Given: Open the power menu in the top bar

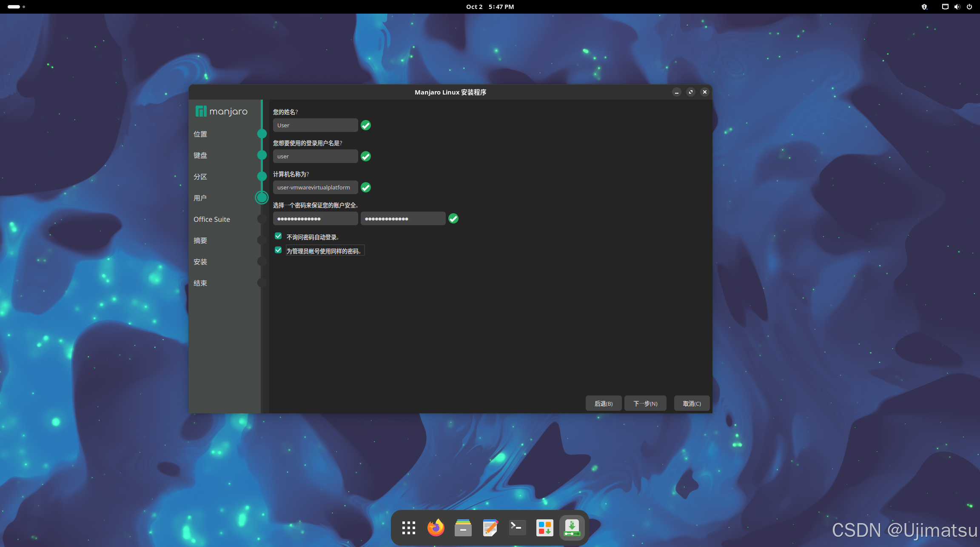Looking at the screenshot, I should [x=969, y=7].
